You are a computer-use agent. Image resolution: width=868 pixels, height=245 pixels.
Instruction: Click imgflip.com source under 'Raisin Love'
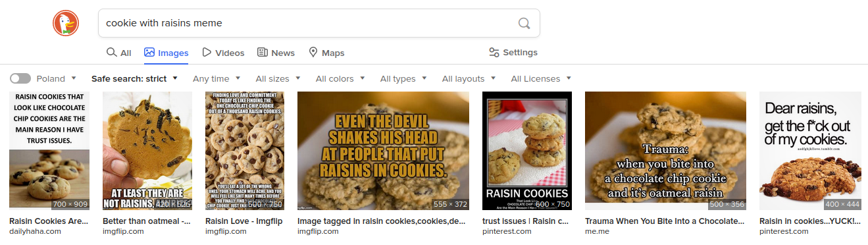point(226,231)
